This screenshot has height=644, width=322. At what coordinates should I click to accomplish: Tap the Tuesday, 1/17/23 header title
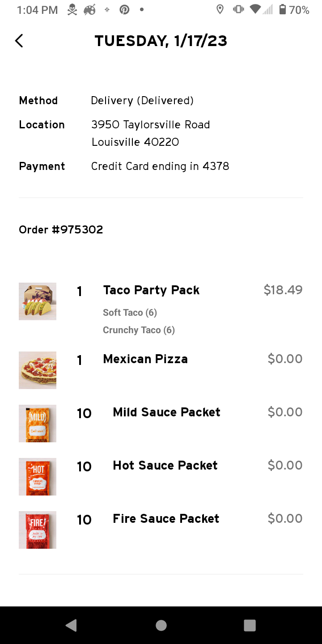click(161, 41)
